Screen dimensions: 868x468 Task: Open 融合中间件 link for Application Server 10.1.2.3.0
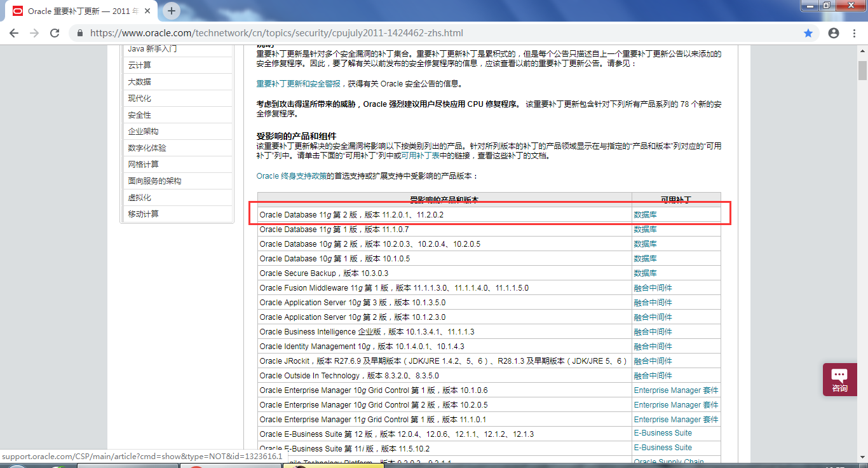[x=653, y=317]
